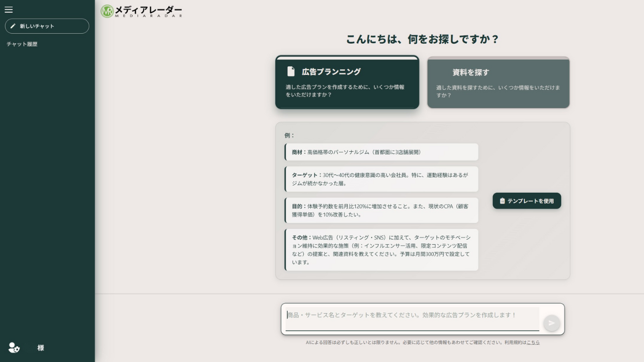The image size is (644, 362).
Task: Choose the その他 example paragraph
Action: [381, 250]
